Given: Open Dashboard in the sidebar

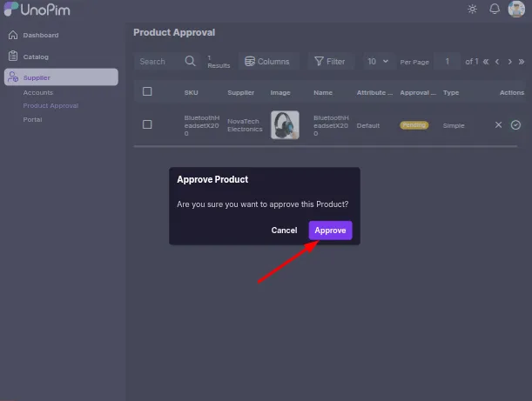Looking at the screenshot, I should pyautogui.click(x=41, y=36).
